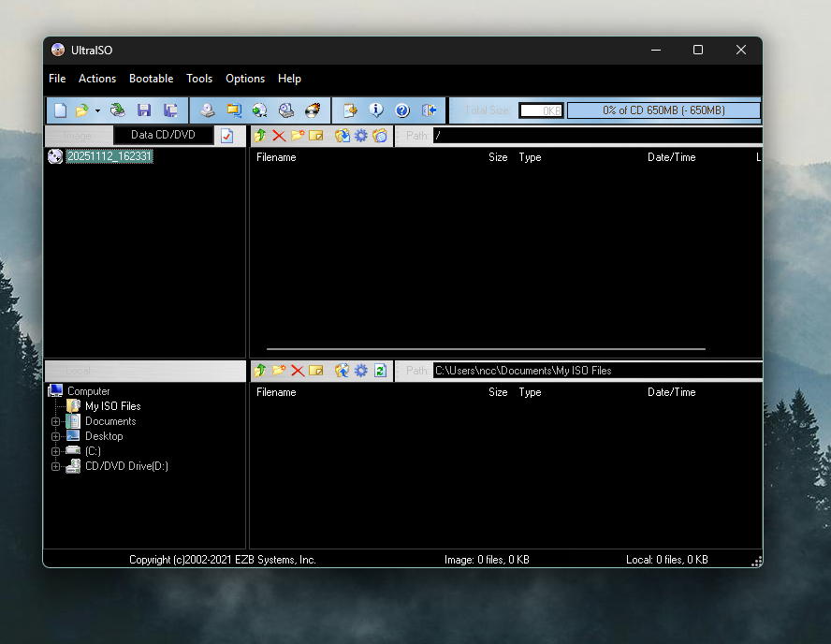Open the Options menu
Image resolution: width=831 pixels, height=644 pixels.
[245, 79]
